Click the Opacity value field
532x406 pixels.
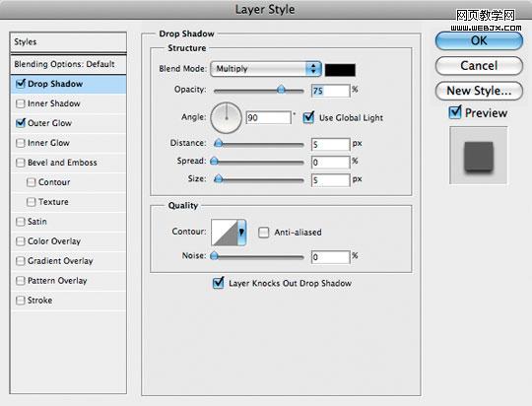pyautogui.click(x=330, y=91)
